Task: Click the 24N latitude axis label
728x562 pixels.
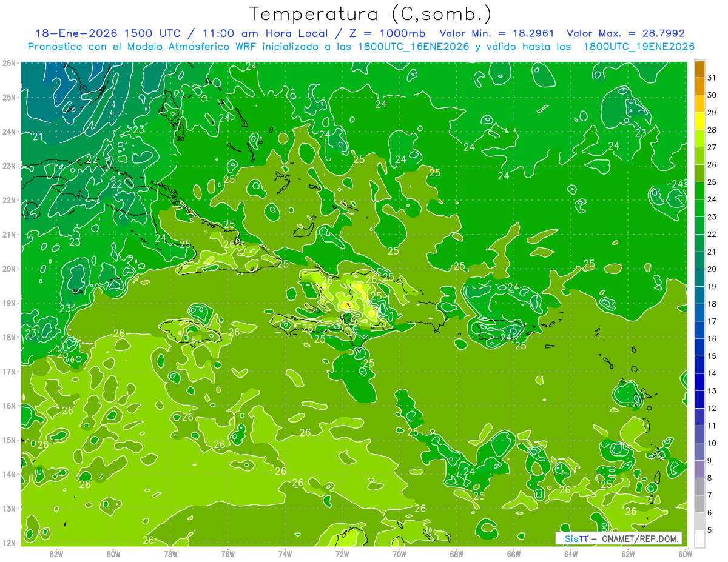Action: [8, 132]
